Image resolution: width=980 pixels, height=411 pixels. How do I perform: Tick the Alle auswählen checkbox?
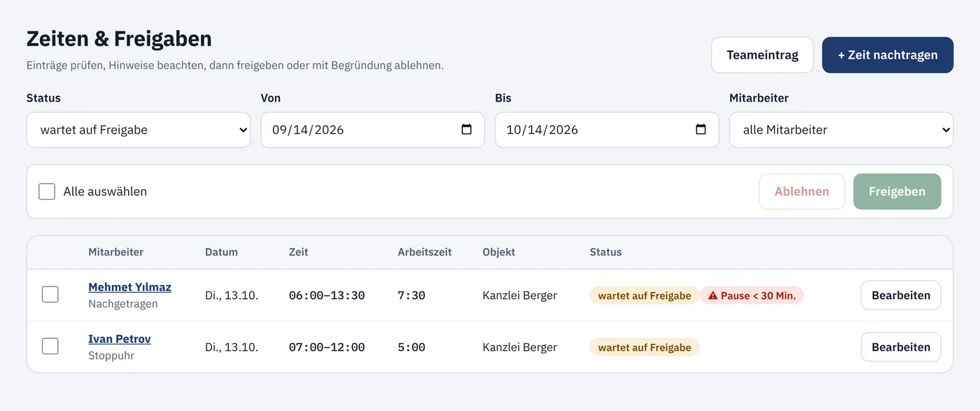point(47,191)
